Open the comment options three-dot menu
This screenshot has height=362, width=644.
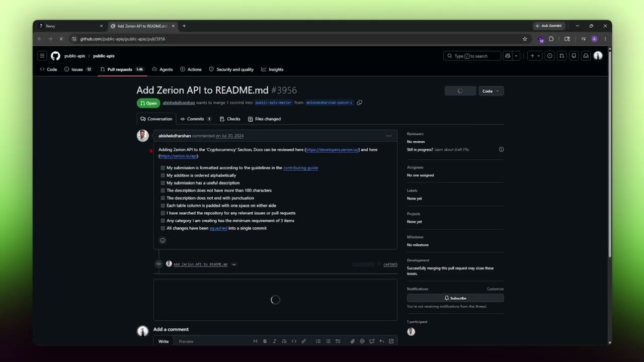tap(388, 136)
